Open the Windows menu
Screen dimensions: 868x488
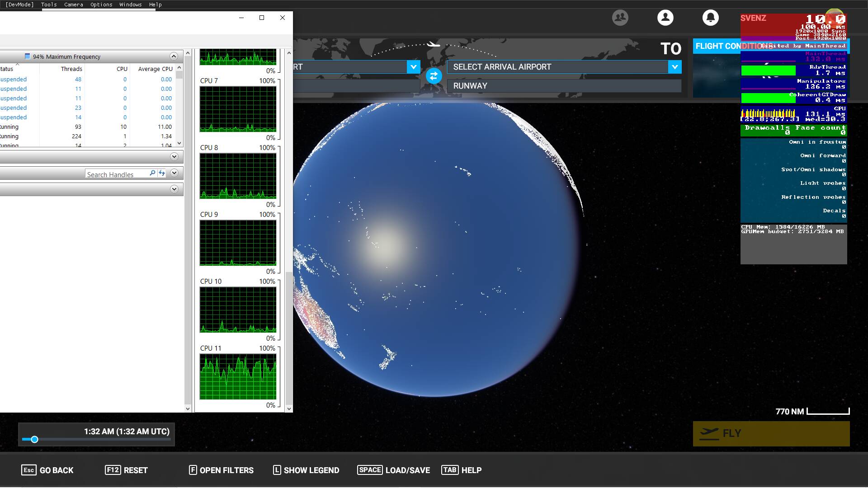(x=131, y=5)
